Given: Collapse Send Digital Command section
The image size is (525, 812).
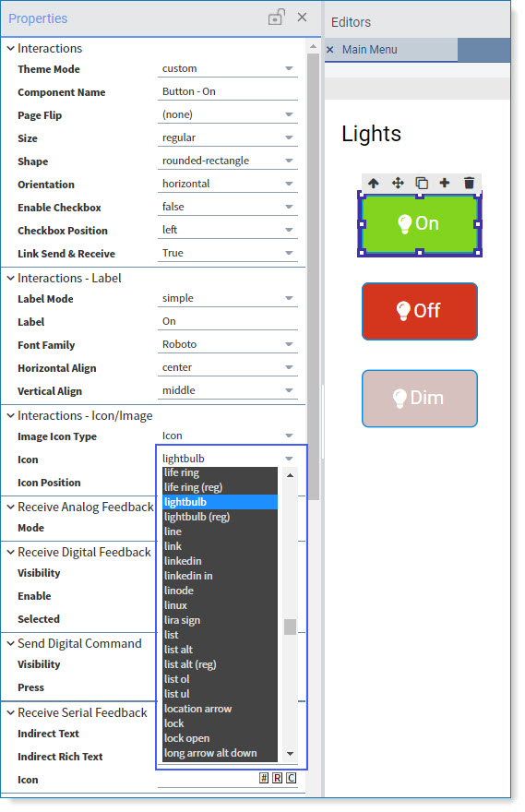Looking at the screenshot, I should coord(10,643).
